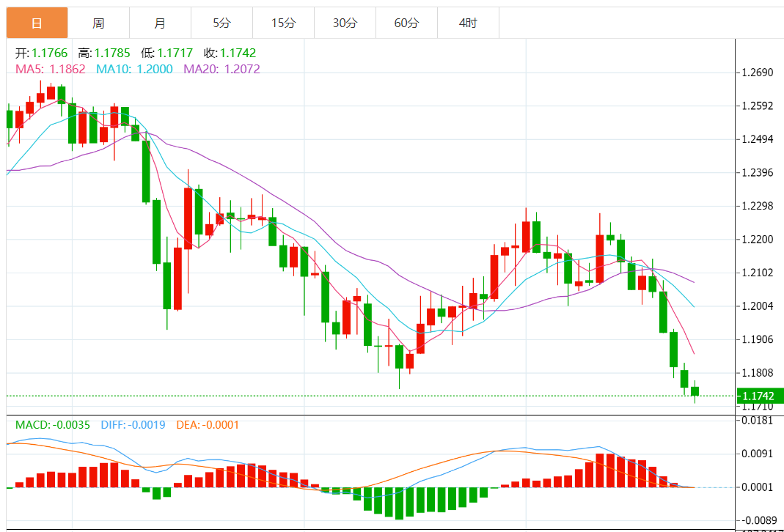The image size is (784, 532).
Task: Click the lowest green MACD histogram bar
Action: click(x=399, y=503)
